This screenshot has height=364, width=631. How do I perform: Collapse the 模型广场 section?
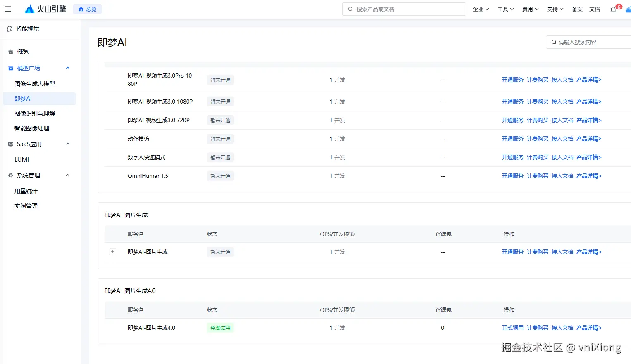(68, 68)
